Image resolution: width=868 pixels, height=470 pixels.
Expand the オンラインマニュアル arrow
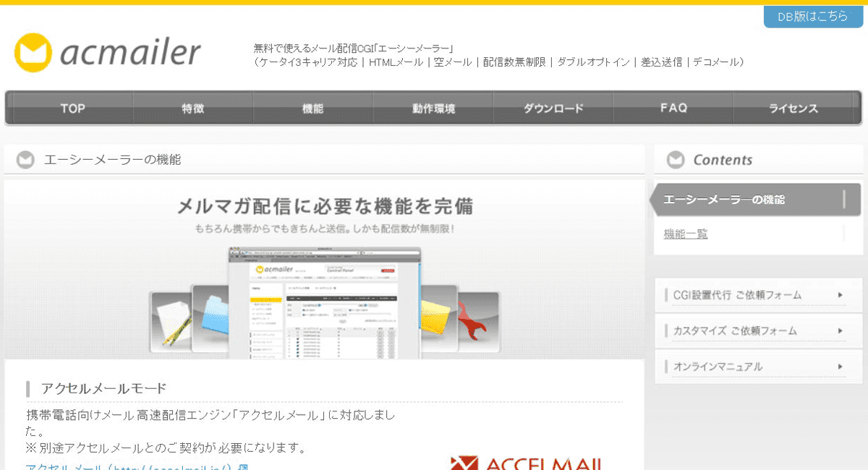[x=841, y=367]
